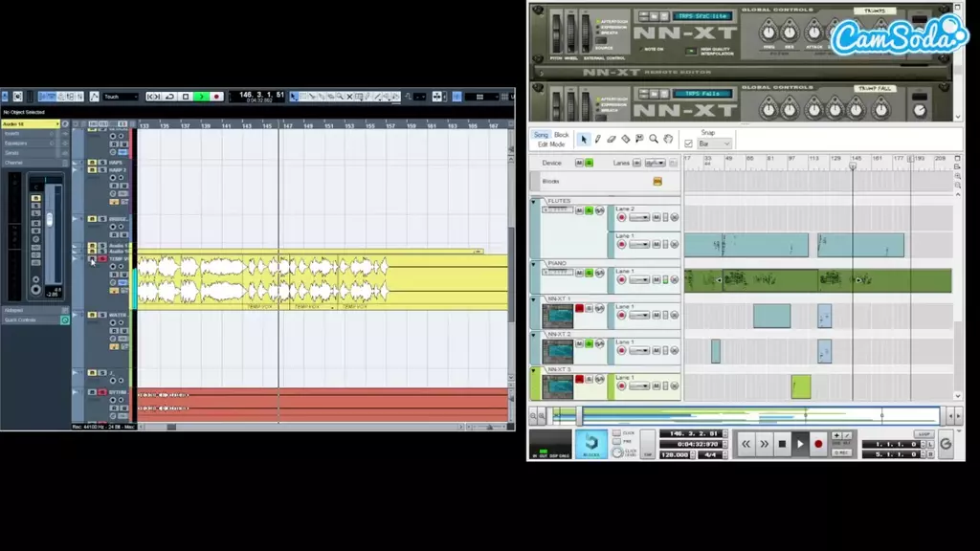The width and height of the screenshot is (980, 551).
Task: Collapse the NN-XT 1 track
Action: [534, 299]
